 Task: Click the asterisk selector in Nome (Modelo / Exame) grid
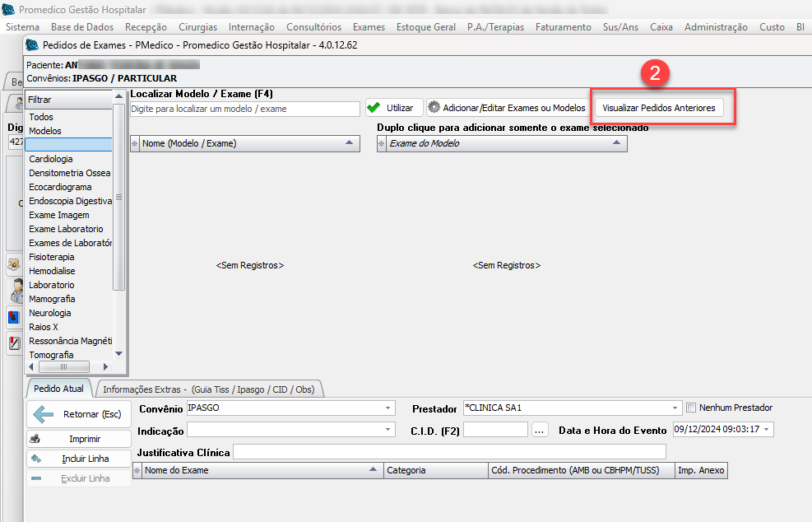136,143
